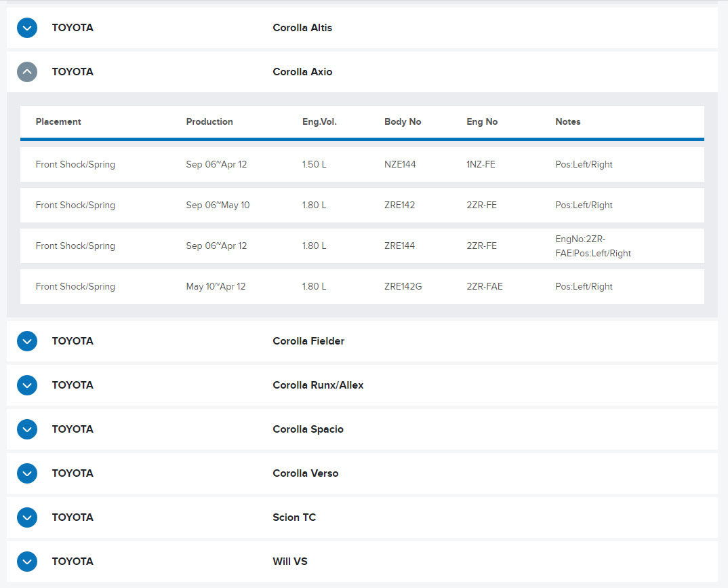Click Front Shock/Spring in NZE144 row
Image resolution: width=728 pixels, height=588 pixels.
point(75,164)
